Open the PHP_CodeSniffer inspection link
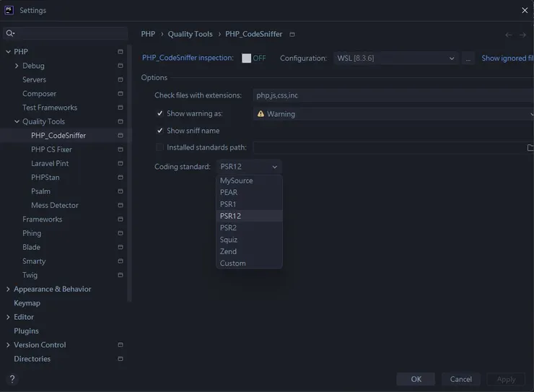Viewport: 534px width, 392px height. click(188, 58)
